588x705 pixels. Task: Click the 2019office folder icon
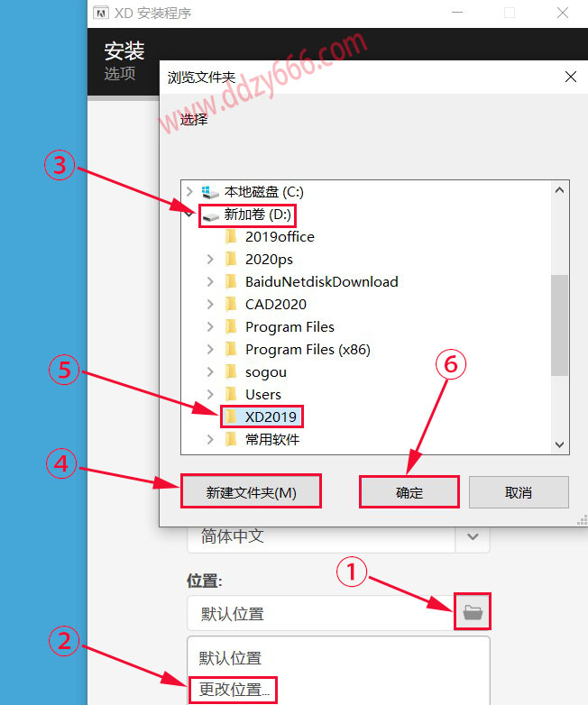231,236
